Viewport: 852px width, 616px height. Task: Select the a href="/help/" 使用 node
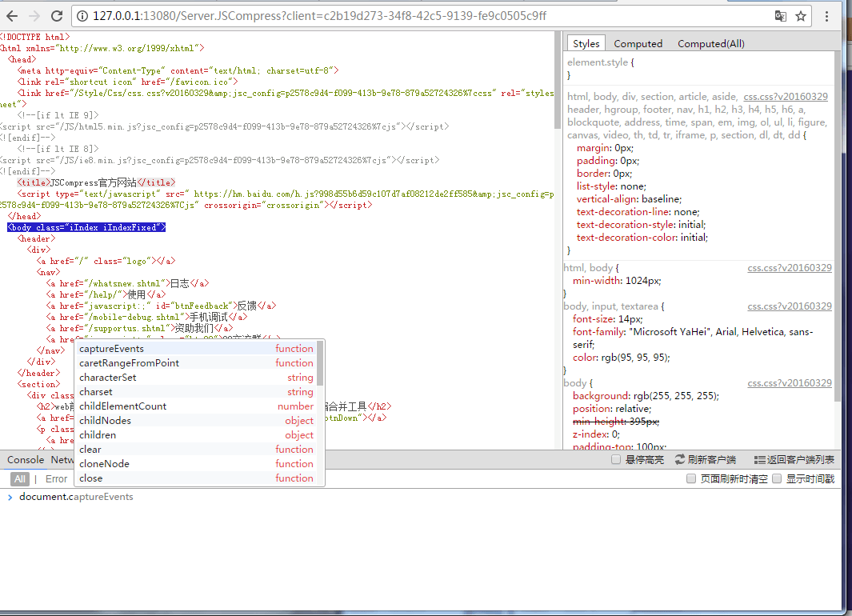coord(106,295)
